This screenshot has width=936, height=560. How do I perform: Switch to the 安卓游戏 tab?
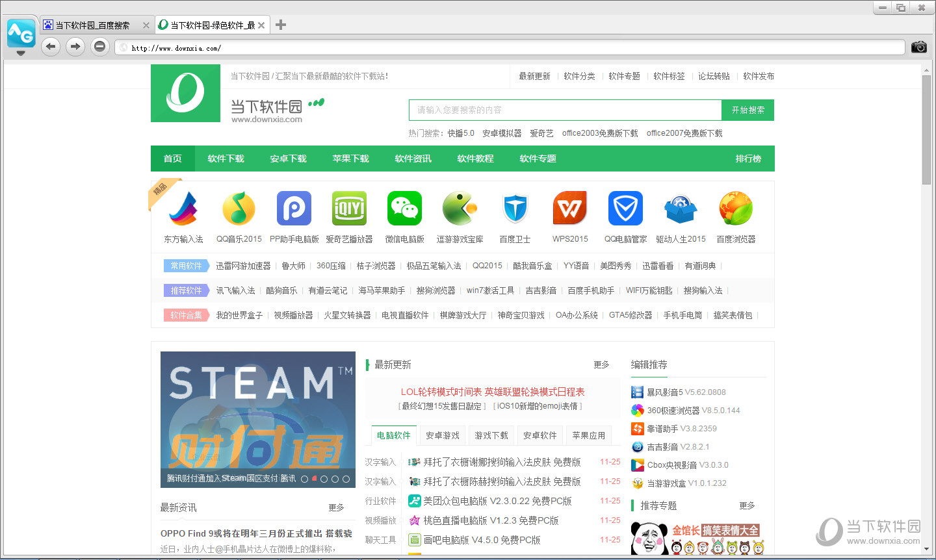pos(443,435)
